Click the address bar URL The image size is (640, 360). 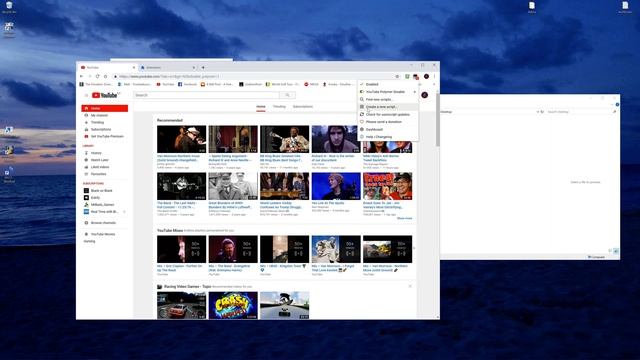[x=169, y=76]
